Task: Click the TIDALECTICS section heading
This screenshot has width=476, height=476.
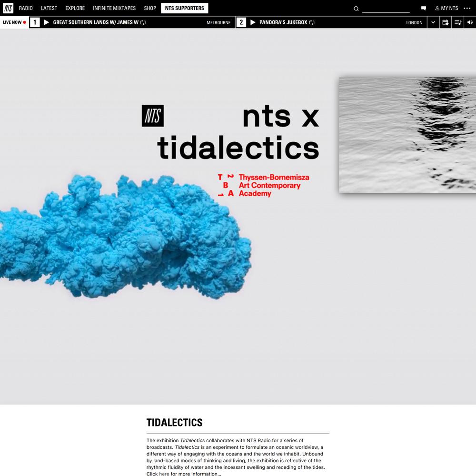Action: coord(174,422)
